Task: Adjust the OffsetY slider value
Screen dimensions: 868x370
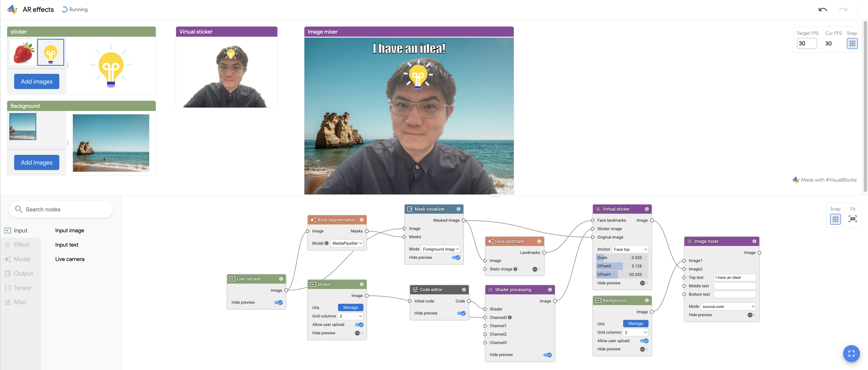Action: (622, 275)
